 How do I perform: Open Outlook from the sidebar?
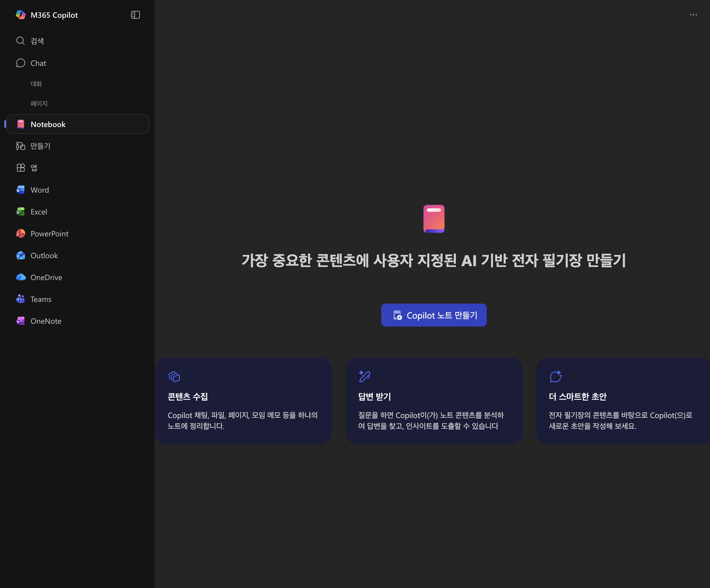coord(44,256)
